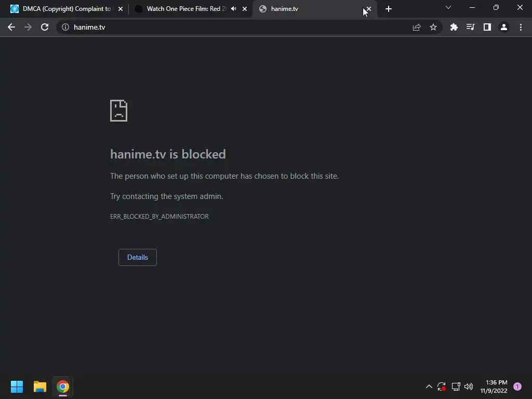This screenshot has width=532, height=399.
Task: Close the One Piece Film tab
Action: coord(245,9)
